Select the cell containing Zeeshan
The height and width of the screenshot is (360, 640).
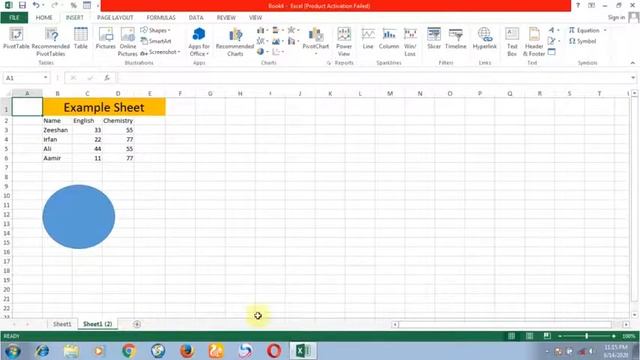(58, 130)
